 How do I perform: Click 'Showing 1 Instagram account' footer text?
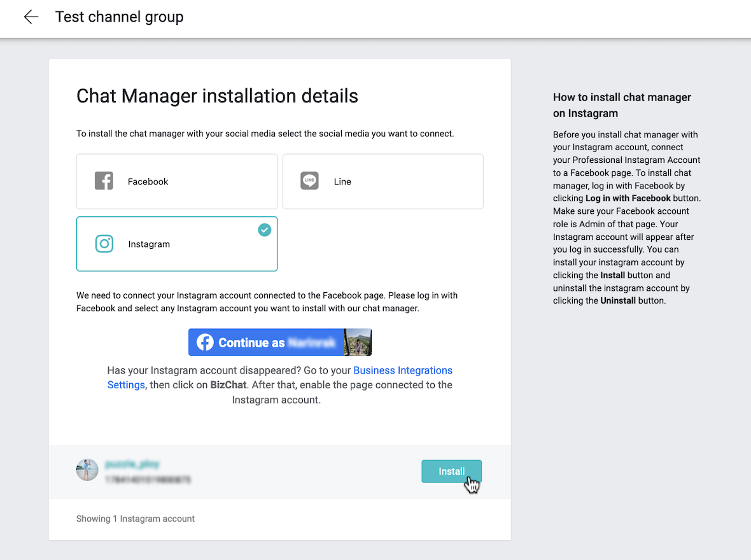pos(136,519)
